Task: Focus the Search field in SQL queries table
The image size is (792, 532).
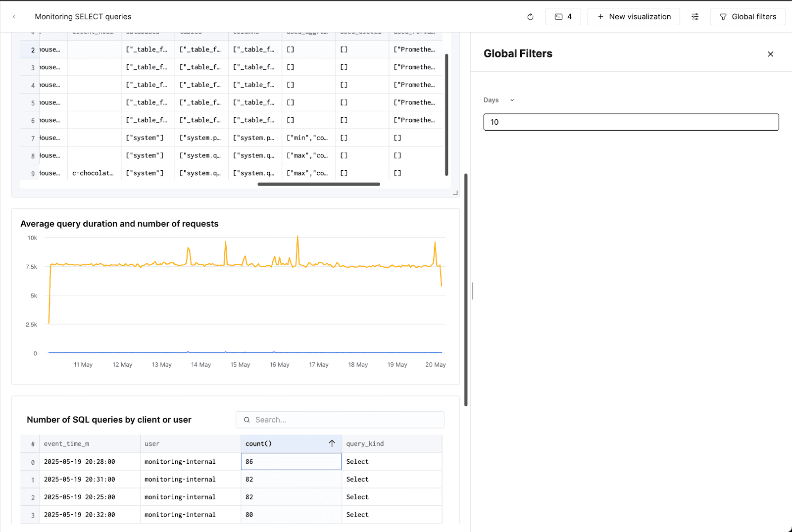Action: pyautogui.click(x=340, y=420)
